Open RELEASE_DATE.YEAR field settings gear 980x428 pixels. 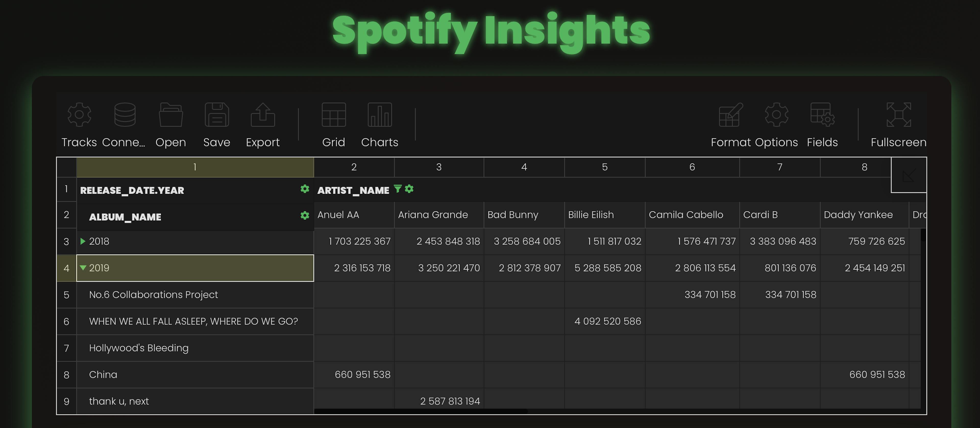pyautogui.click(x=304, y=189)
